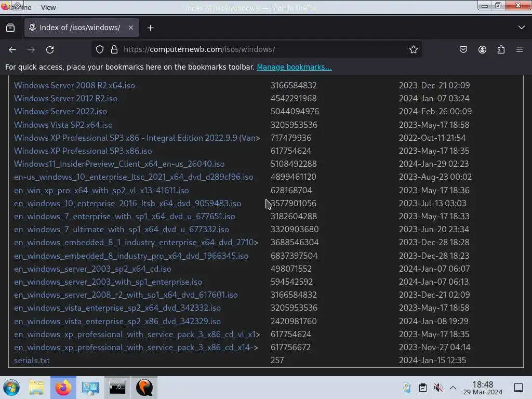Open en_windows_xp_professional x86_cd_vl_x1 link

click(137, 335)
